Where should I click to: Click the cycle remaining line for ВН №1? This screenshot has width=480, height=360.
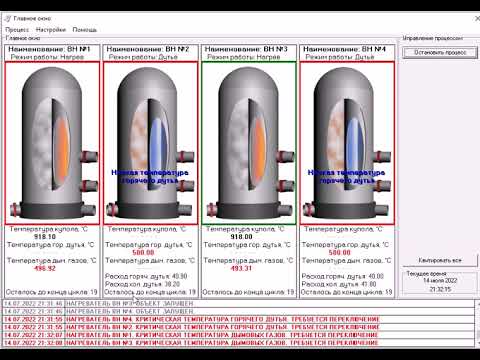(x=52, y=292)
